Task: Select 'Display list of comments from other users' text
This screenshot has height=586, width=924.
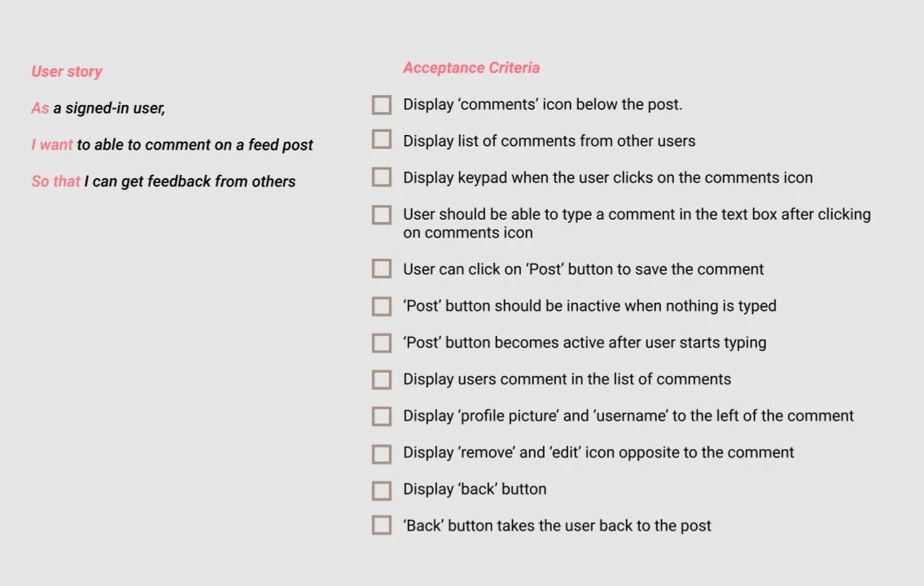Action: pos(550,141)
